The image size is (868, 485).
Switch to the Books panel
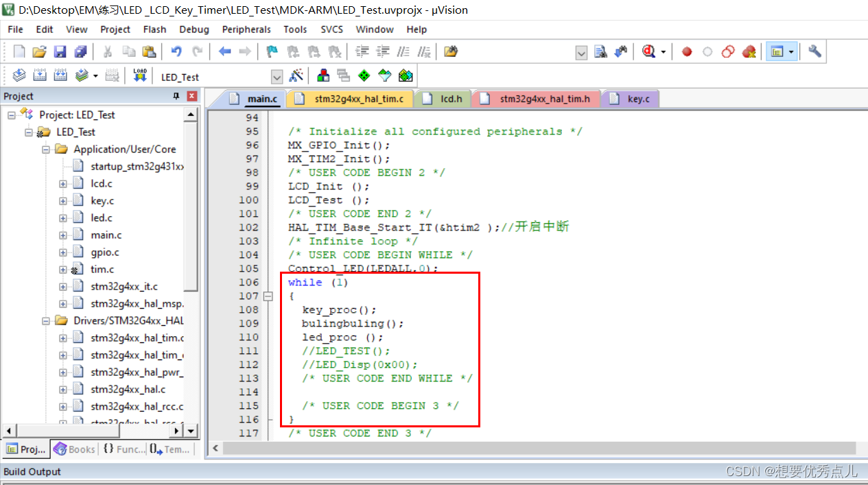pyautogui.click(x=74, y=449)
